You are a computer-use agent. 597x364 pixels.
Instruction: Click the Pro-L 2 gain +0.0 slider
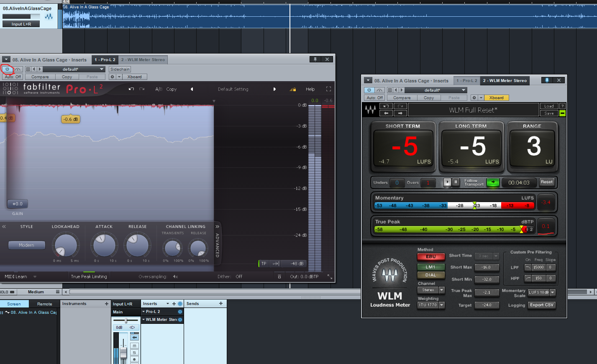[18, 204]
